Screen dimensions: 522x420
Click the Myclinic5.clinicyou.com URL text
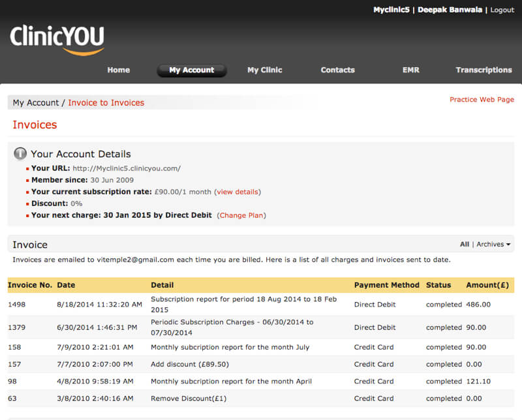pyautogui.click(x=127, y=168)
